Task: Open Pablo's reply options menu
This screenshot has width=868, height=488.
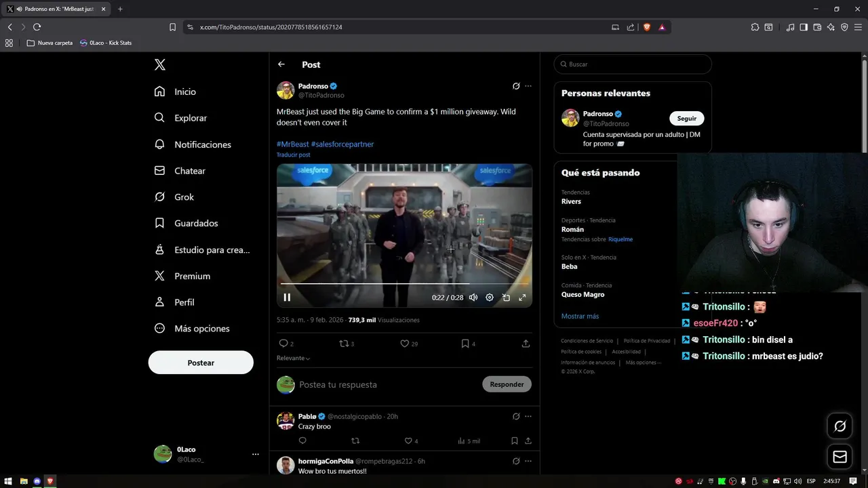Action: (528, 416)
